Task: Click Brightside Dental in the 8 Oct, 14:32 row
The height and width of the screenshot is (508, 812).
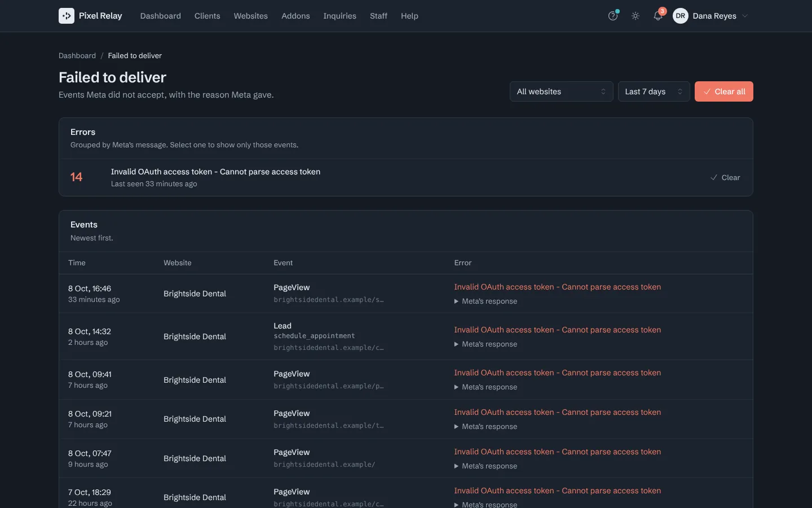Action: (195, 336)
